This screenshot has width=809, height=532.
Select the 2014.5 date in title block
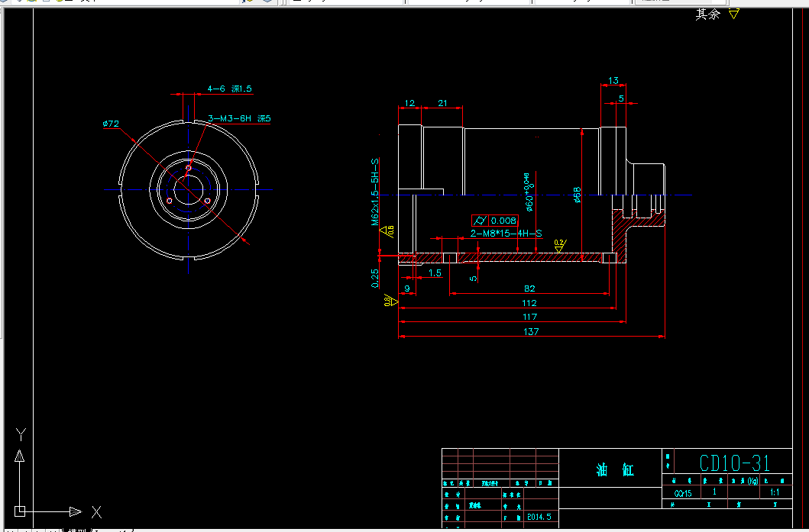click(539, 517)
